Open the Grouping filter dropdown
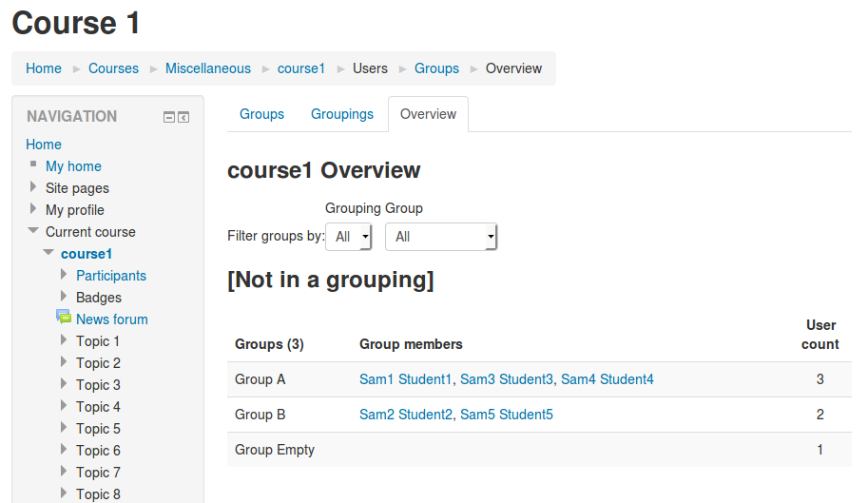 point(348,237)
